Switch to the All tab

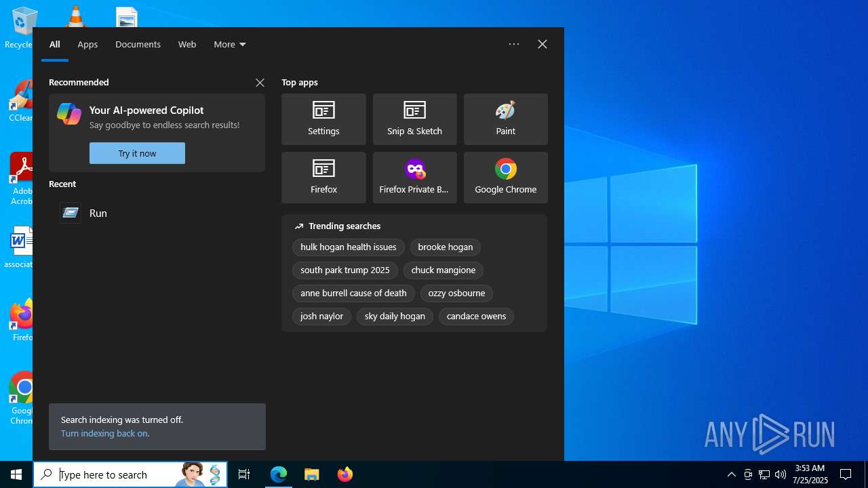[55, 44]
